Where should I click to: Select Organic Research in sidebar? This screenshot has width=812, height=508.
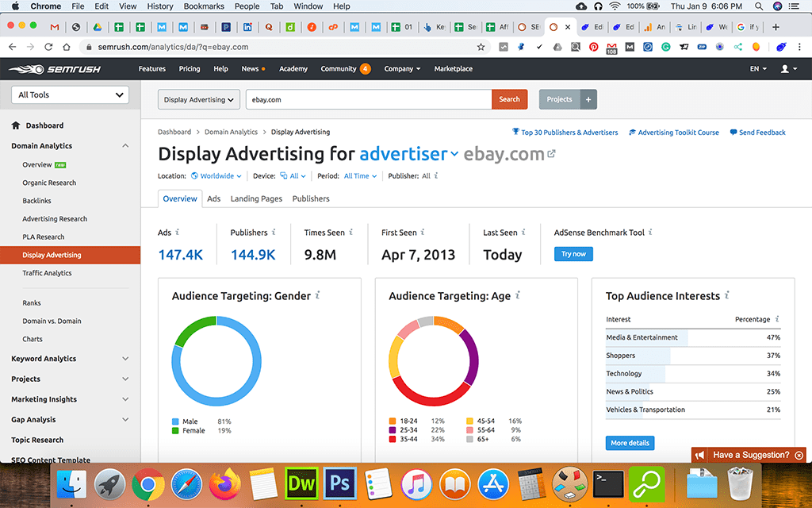coord(49,183)
